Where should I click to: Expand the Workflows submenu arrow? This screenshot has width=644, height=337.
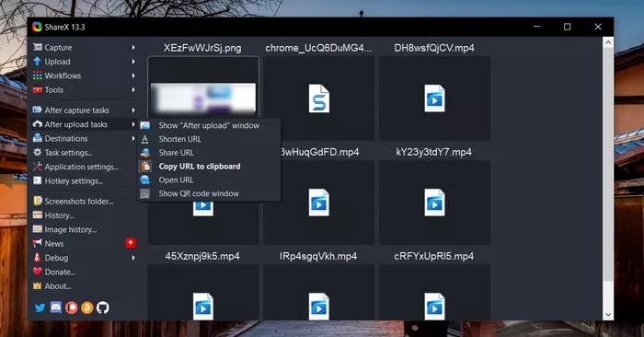pos(133,76)
